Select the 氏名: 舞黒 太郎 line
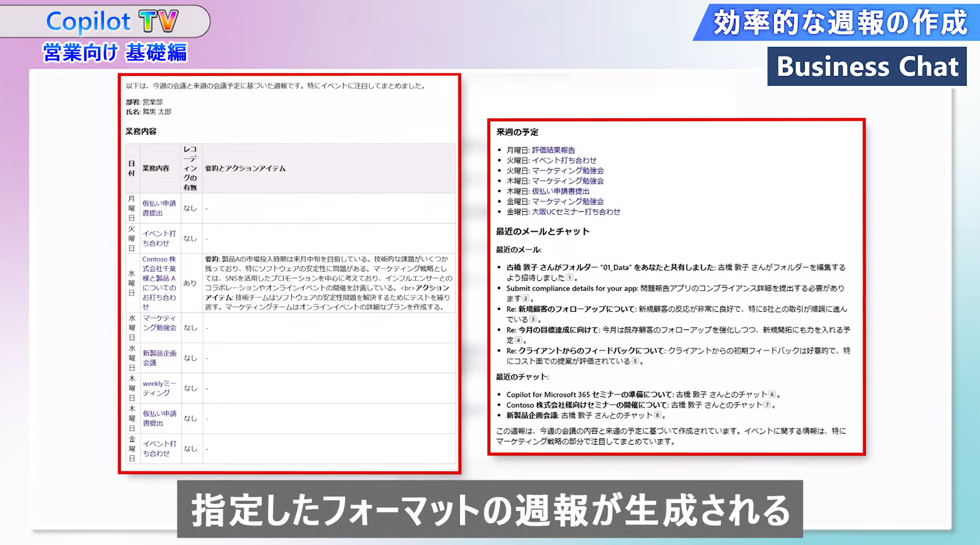Screen dimensions: 980x545 click(149, 111)
